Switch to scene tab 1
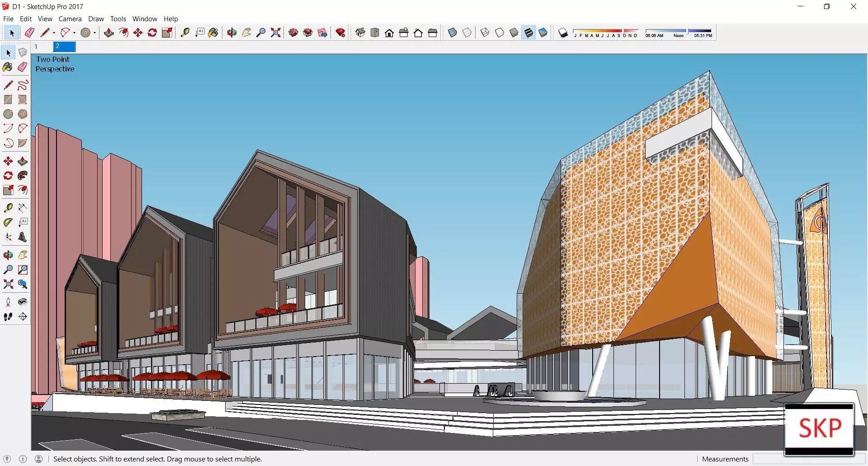This screenshot has width=868, height=466. point(42,47)
